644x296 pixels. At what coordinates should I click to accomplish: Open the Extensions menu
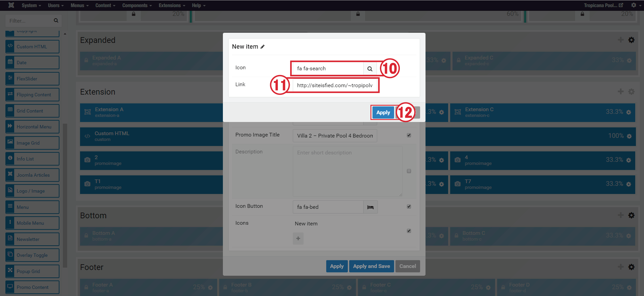172,5
